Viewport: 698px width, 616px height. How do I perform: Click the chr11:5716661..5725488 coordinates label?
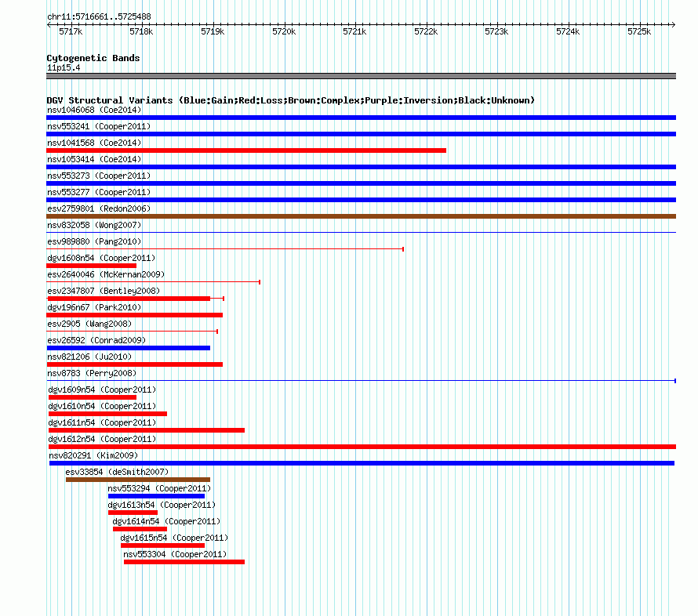(99, 16)
